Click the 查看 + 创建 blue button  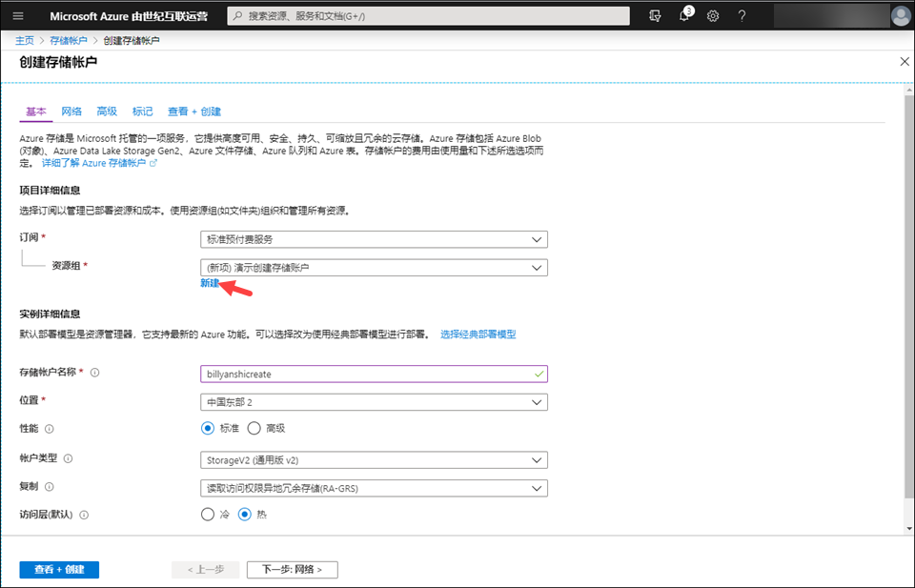59,570
